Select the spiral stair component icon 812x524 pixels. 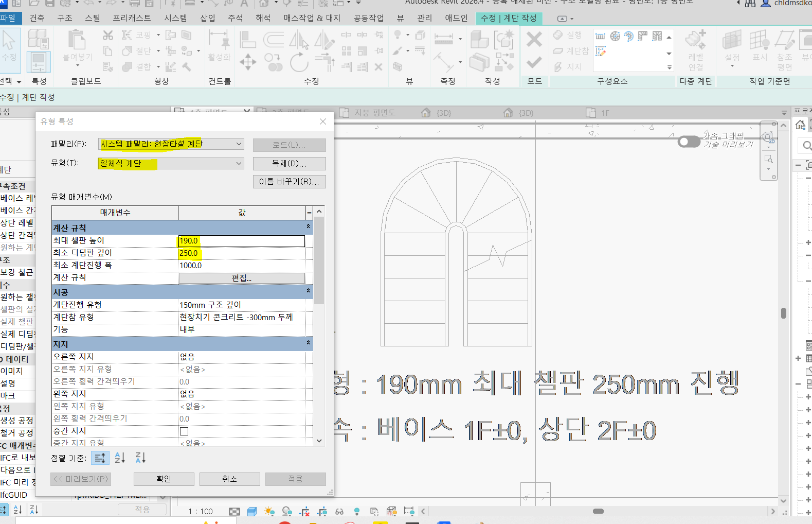[615, 36]
